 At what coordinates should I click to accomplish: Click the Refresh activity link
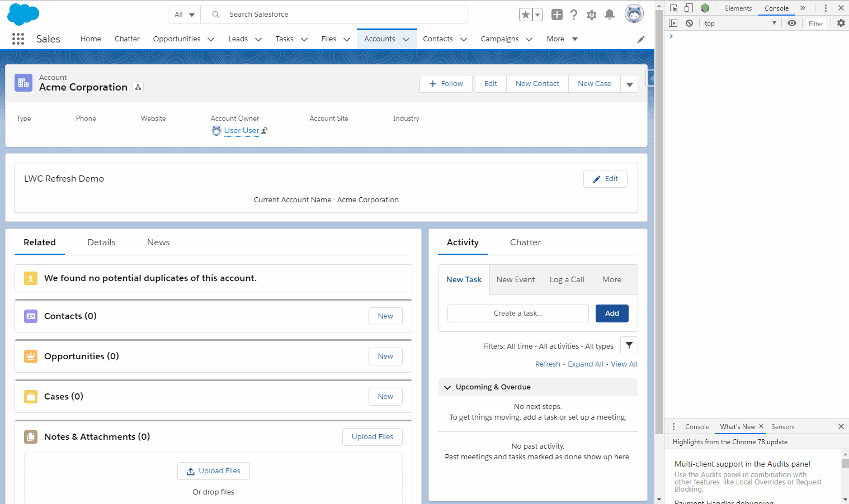coord(548,364)
